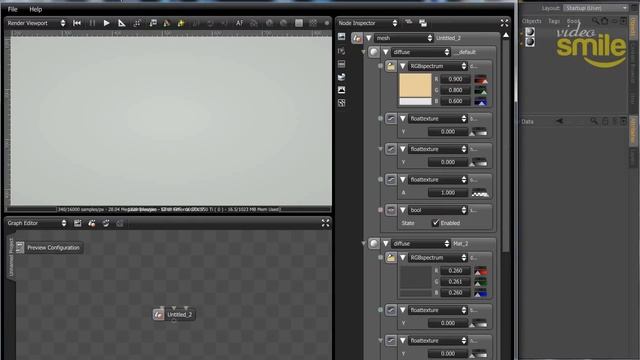Click the float value field showing 1.000
This screenshot has width=640, height=360.
448,193
